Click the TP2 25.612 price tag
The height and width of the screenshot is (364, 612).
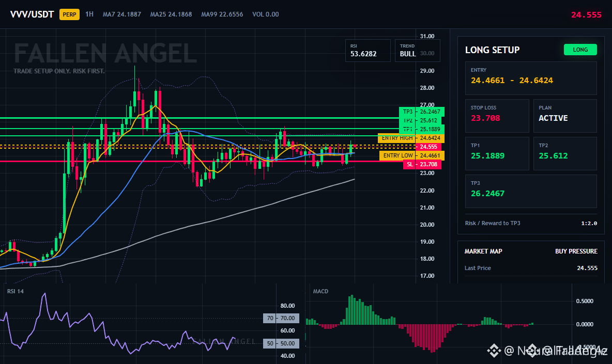click(x=422, y=120)
